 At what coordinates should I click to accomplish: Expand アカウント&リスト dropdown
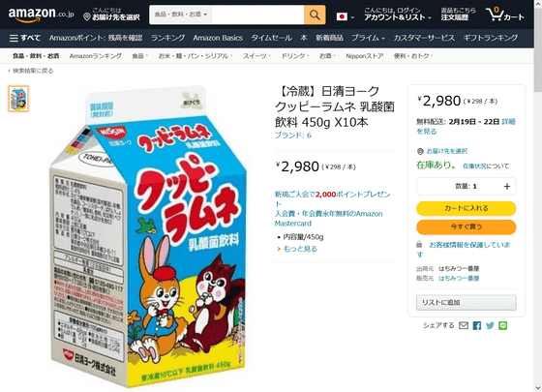[397, 15]
